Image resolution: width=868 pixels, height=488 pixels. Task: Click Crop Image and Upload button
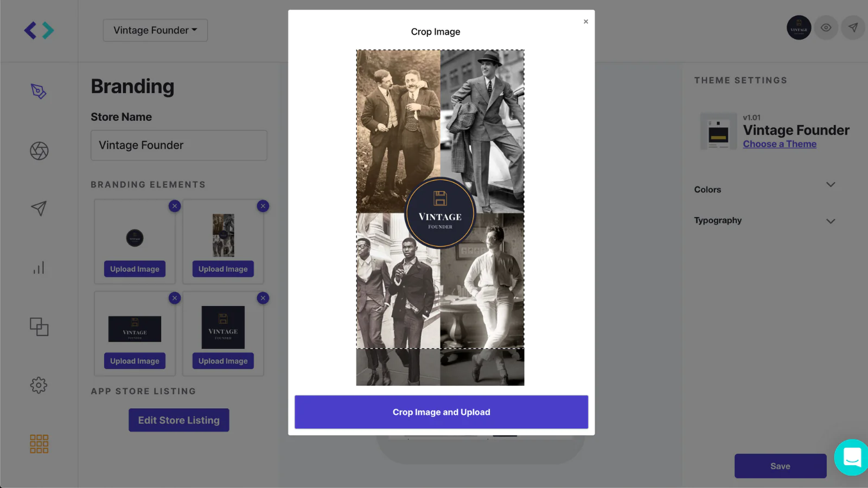(442, 412)
